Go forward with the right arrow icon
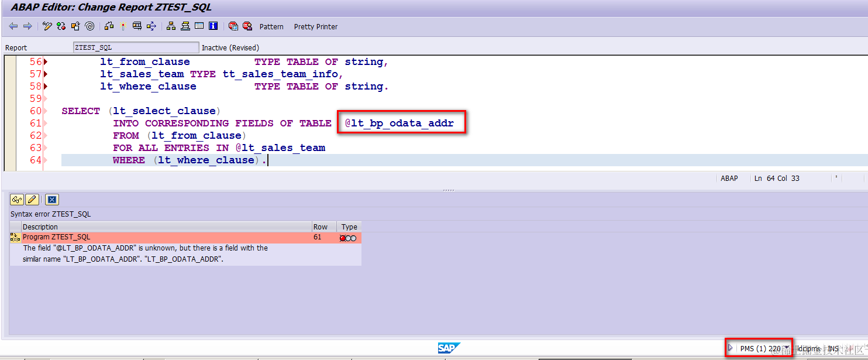Viewport: 868px width, 360px height. point(27,26)
